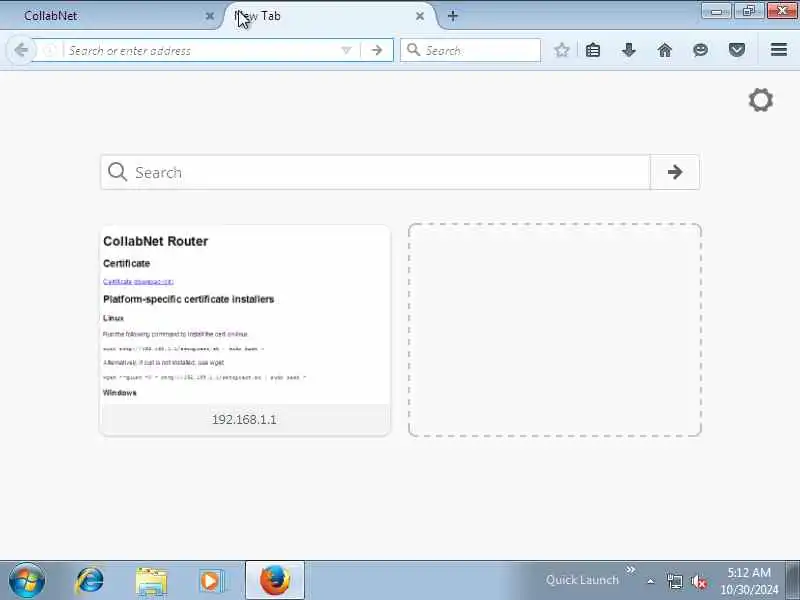800x600 pixels.
Task: Bookmark this page with the star icon
Action: click(562, 50)
